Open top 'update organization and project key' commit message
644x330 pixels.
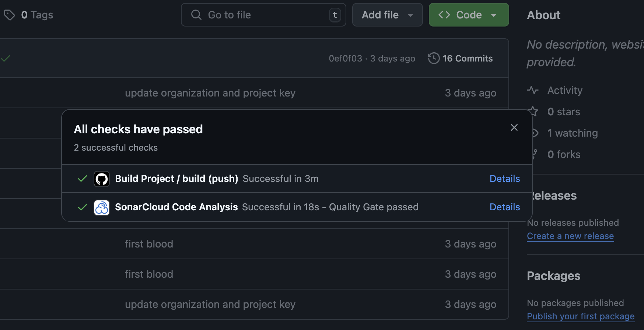pyautogui.click(x=210, y=93)
